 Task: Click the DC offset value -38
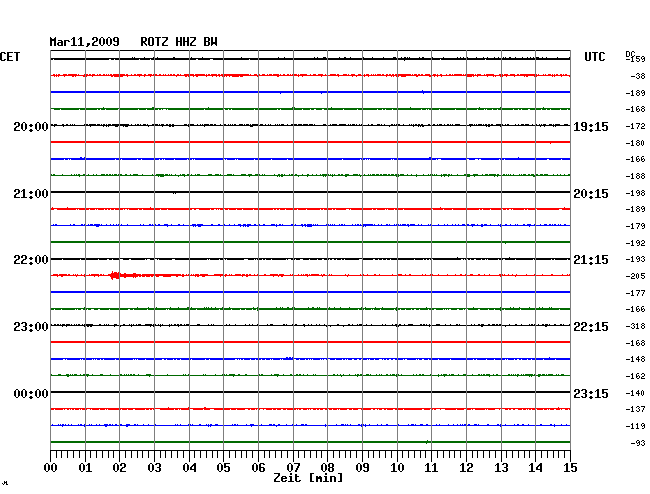[638, 76]
